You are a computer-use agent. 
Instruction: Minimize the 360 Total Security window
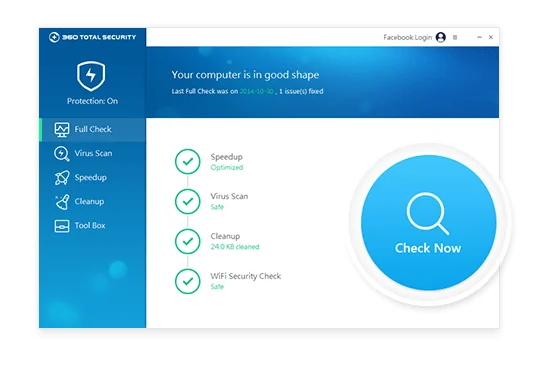coord(479,37)
